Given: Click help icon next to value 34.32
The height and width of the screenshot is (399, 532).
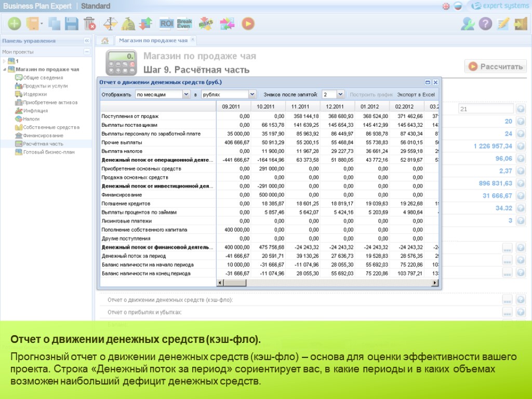Looking at the screenshot, I should tap(521, 208).
